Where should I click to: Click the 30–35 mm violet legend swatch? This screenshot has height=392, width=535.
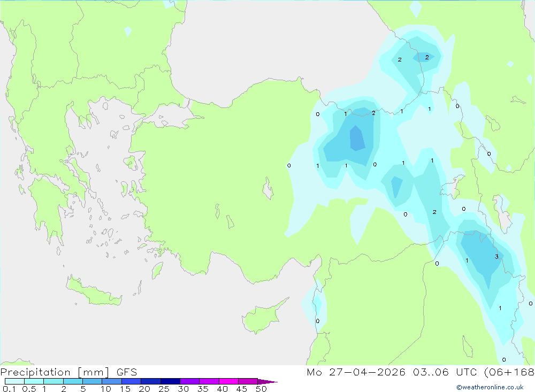pyautogui.click(x=189, y=381)
